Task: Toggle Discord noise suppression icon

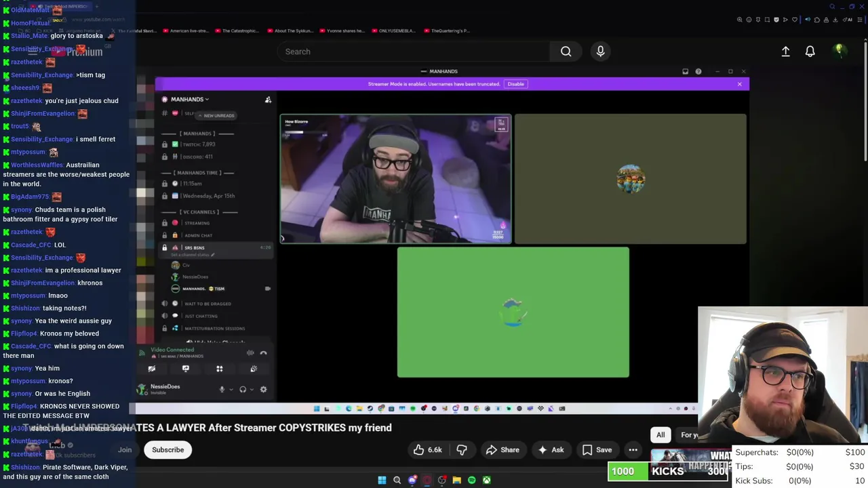Action: (x=250, y=352)
